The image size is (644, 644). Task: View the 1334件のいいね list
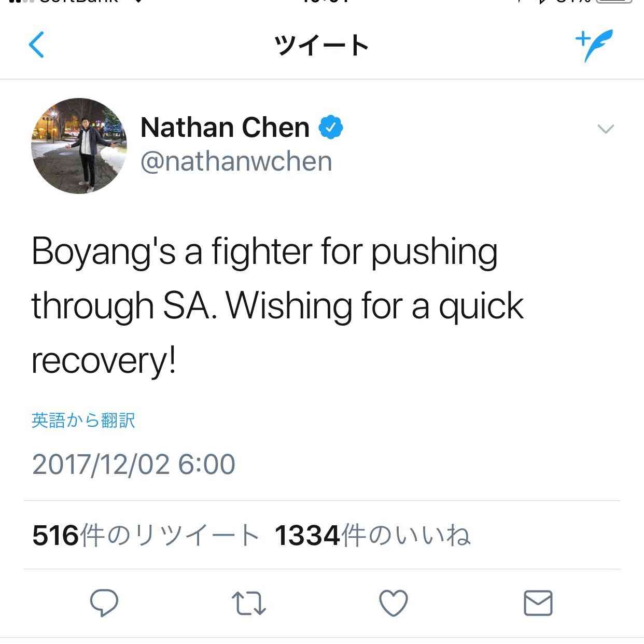coord(372,536)
